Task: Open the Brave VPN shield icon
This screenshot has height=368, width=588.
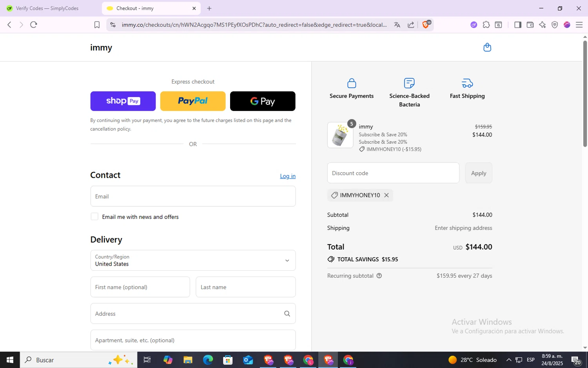Action: 555,25
